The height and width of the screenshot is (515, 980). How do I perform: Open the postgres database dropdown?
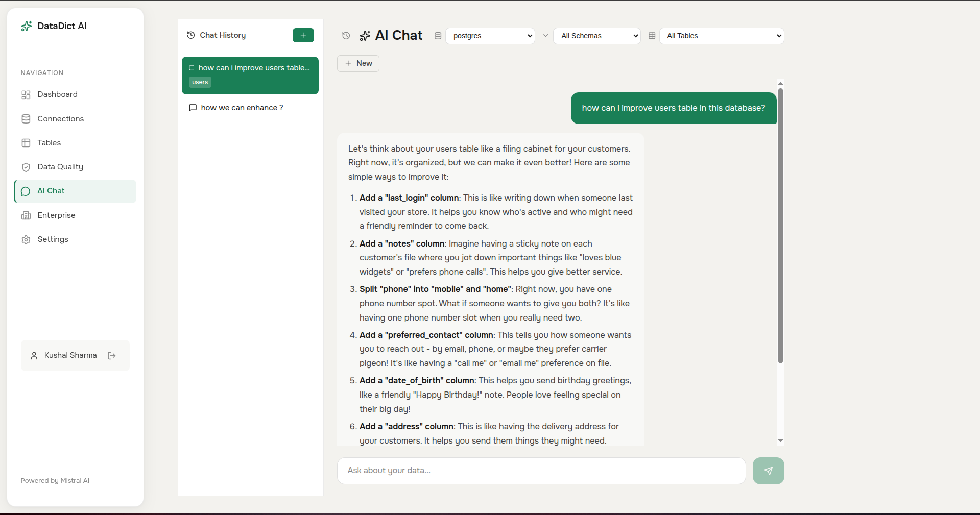coord(490,36)
